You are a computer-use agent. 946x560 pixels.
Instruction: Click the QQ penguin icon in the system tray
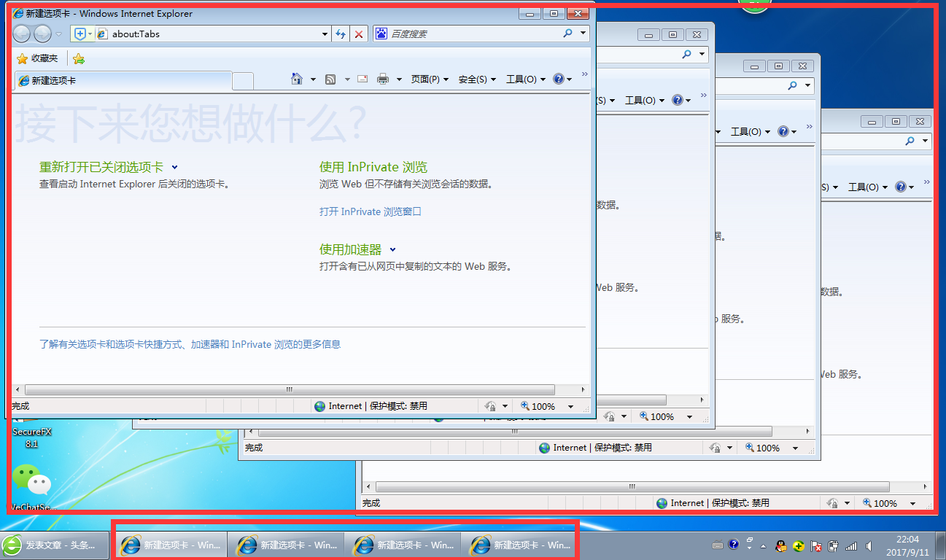[x=780, y=545]
